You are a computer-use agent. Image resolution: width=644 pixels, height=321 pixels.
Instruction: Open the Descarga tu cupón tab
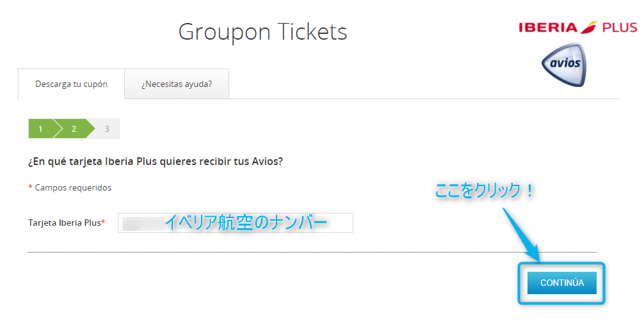(71, 84)
